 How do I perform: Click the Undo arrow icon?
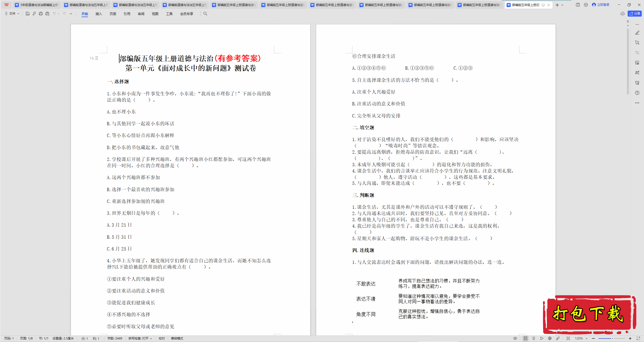coord(54,14)
